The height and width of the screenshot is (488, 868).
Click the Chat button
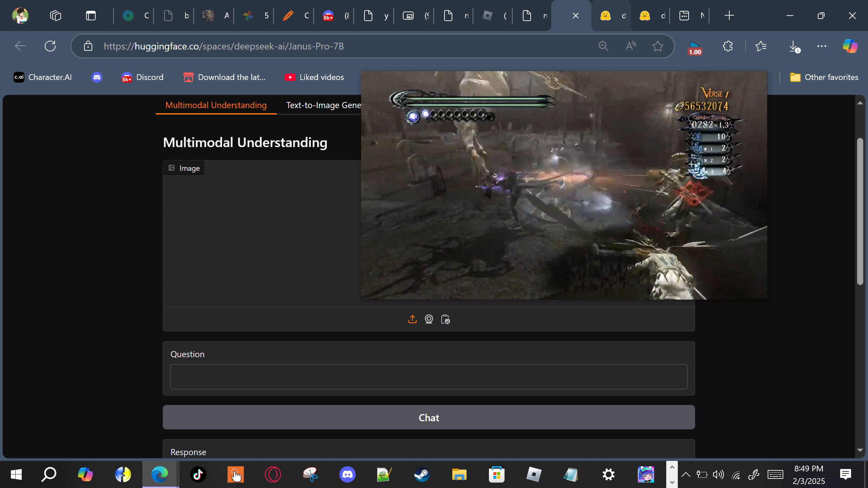(x=429, y=418)
